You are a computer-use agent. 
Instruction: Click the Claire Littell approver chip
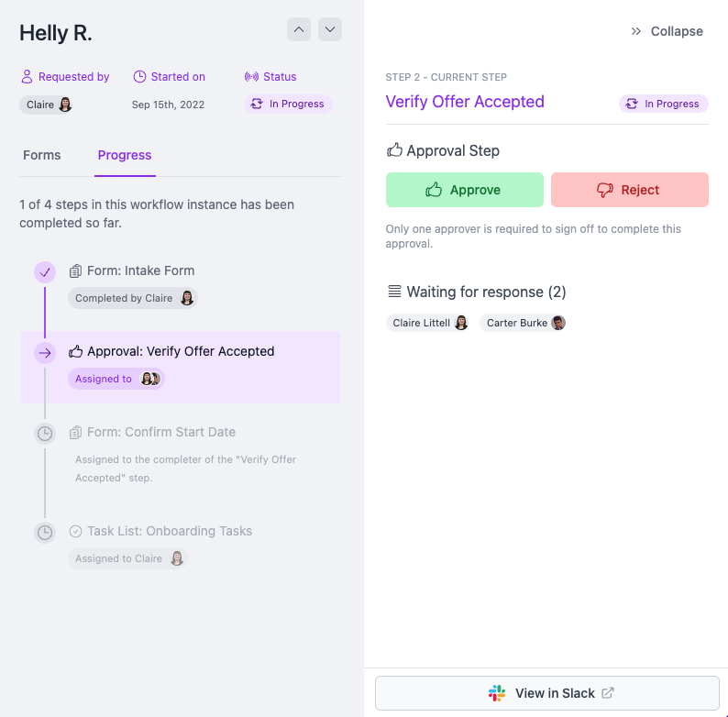click(428, 323)
